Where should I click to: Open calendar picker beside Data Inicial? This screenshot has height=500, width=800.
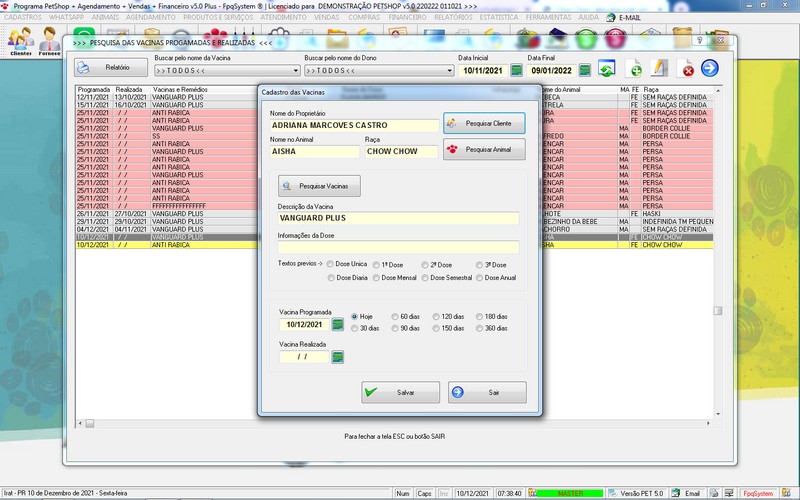point(516,70)
